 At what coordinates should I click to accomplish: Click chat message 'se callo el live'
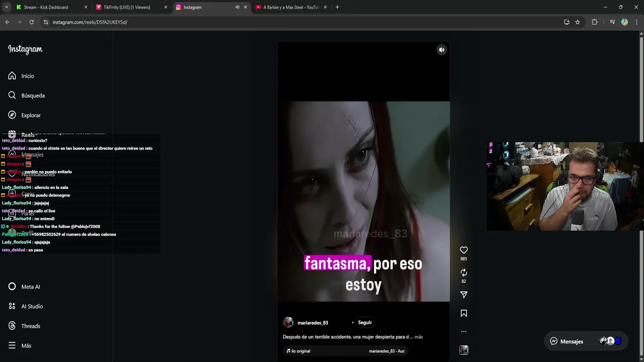[42, 211]
